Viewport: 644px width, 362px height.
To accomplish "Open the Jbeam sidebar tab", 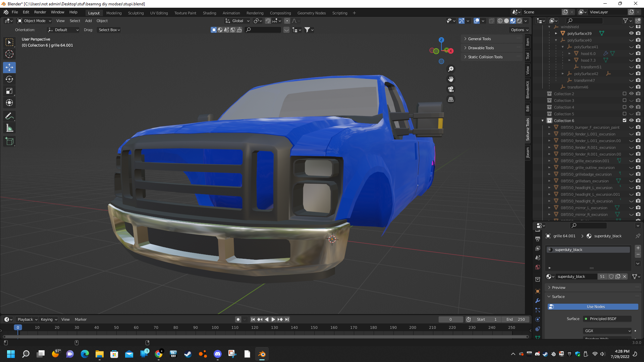I will (x=528, y=153).
